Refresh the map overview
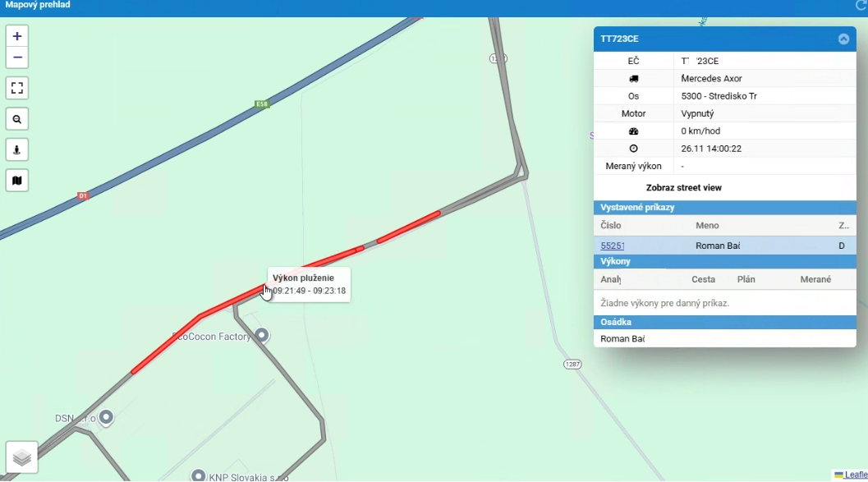868x482 pixels. tap(861, 5)
